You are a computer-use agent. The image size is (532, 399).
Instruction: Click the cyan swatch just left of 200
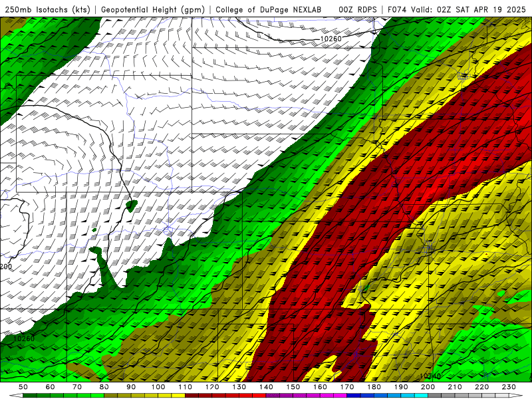point(422,396)
